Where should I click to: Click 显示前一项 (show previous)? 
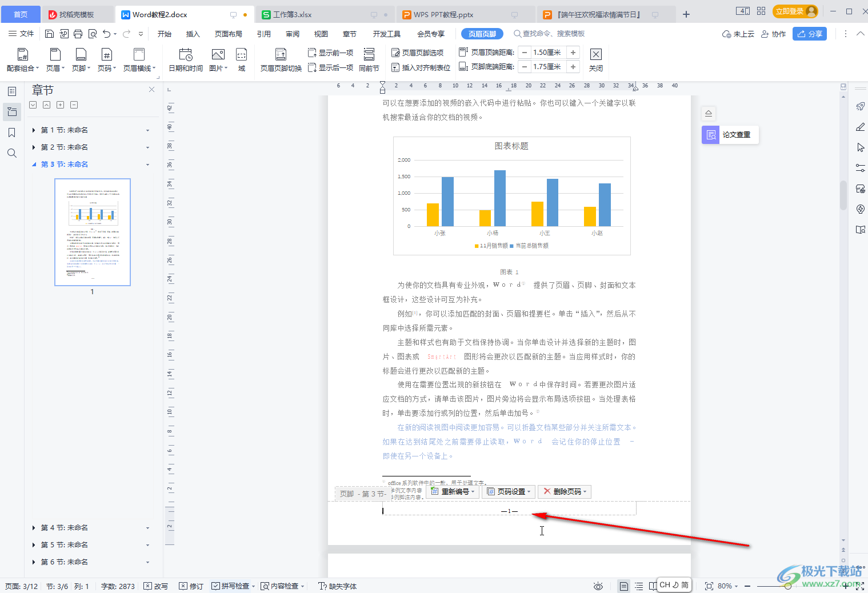tap(331, 53)
